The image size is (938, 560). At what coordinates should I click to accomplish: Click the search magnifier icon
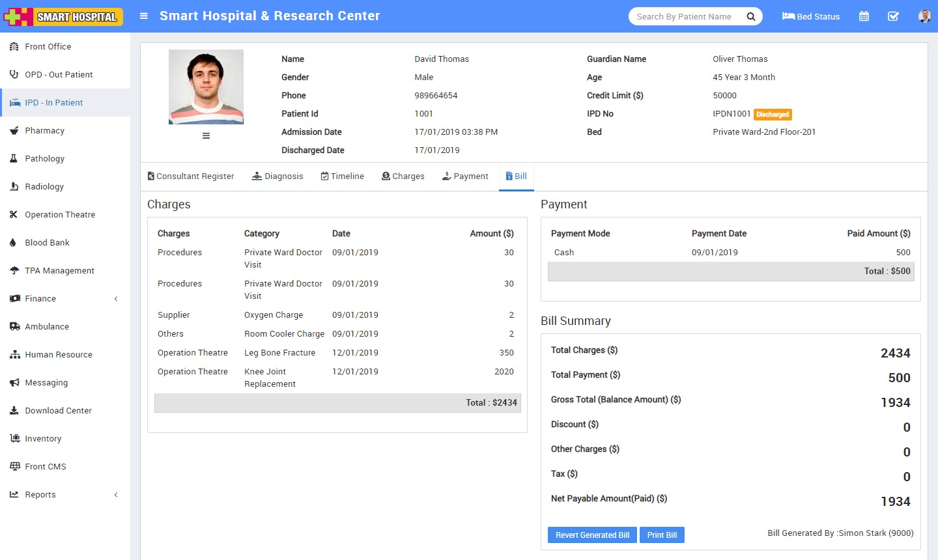(751, 17)
